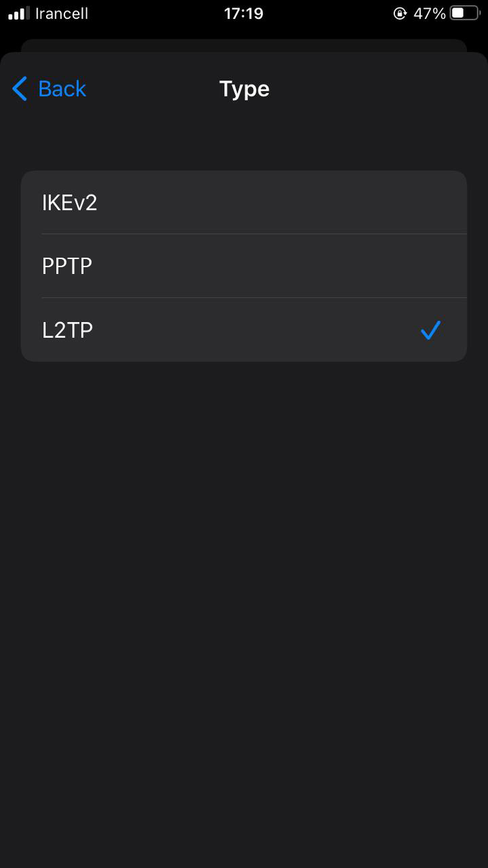Tap empty area below the type list
Image resolution: width=488 pixels, height=868 pixels.
pyautogui.click(x=244, y=576)
